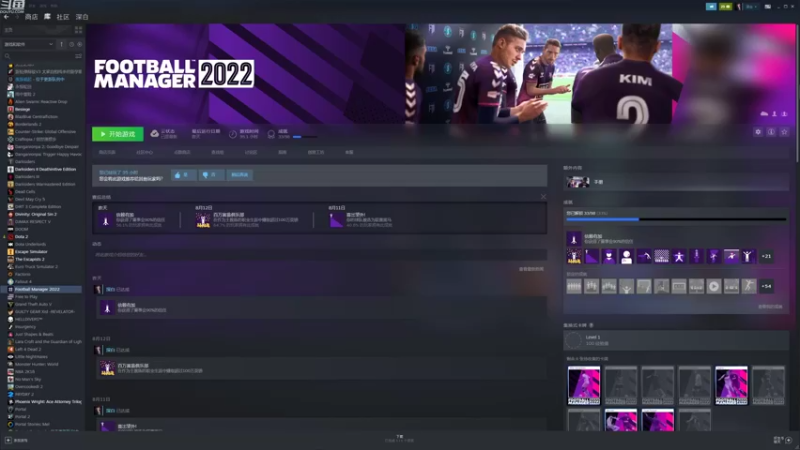Click the clock recent-activity filter icon

71,44
